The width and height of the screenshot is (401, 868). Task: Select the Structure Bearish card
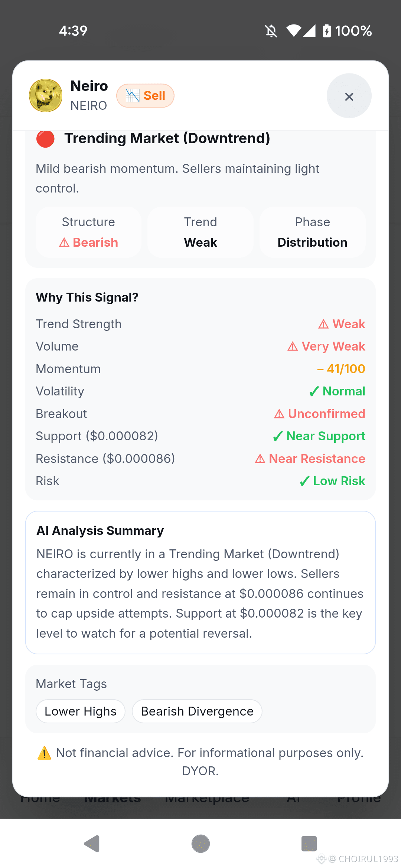point(88,232)
